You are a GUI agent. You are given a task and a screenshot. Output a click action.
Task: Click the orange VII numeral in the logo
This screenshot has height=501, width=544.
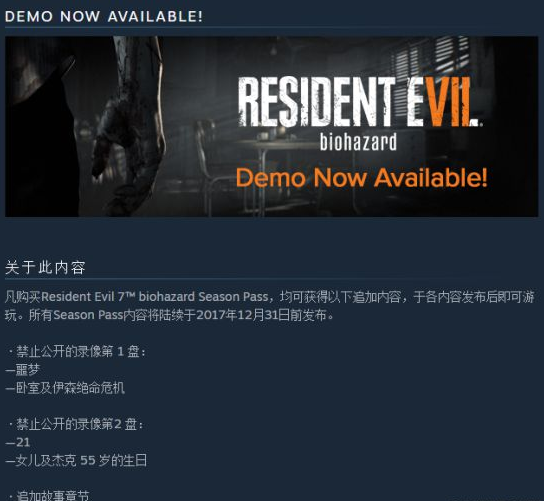click(449, 102)
